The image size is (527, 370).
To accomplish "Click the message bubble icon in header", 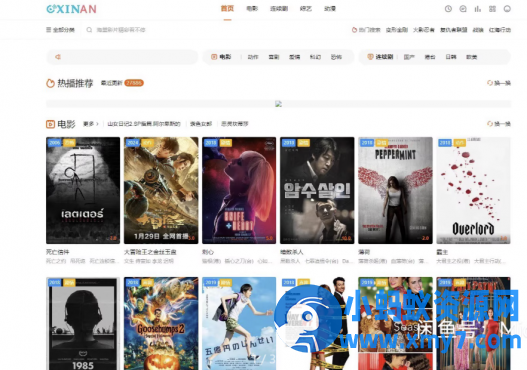I will point(463,9).
